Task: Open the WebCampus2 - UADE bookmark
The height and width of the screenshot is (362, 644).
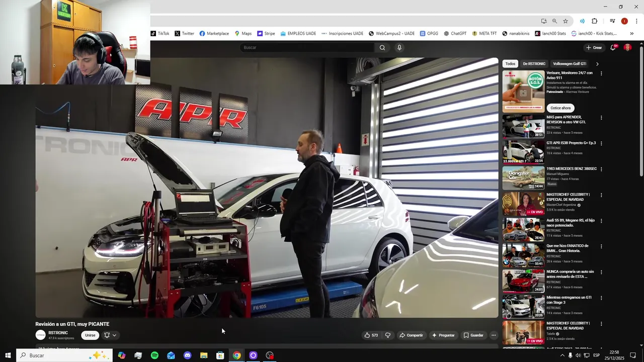Action: pos(391,34)
